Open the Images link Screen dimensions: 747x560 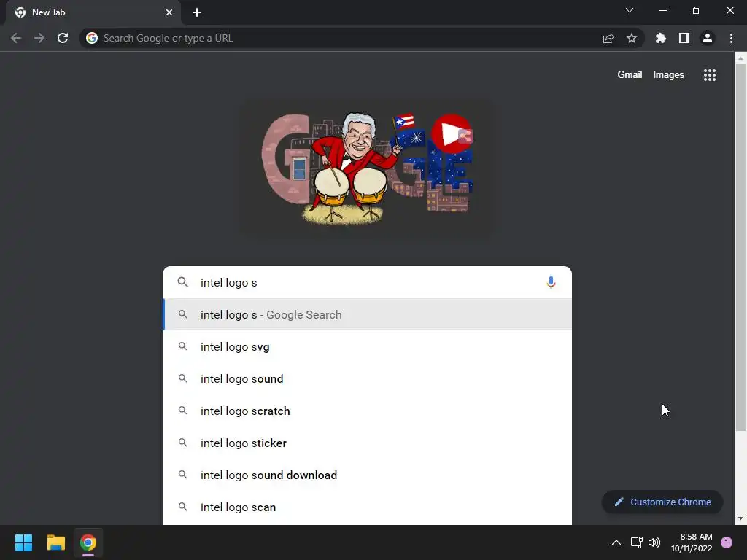point(668,75)
